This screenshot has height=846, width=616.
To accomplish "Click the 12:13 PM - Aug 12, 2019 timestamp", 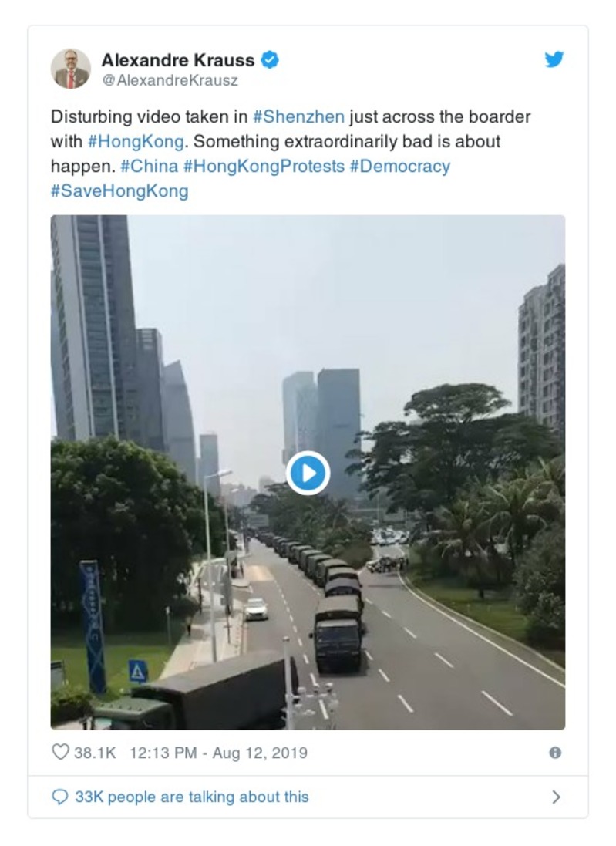I will [218, 753].
